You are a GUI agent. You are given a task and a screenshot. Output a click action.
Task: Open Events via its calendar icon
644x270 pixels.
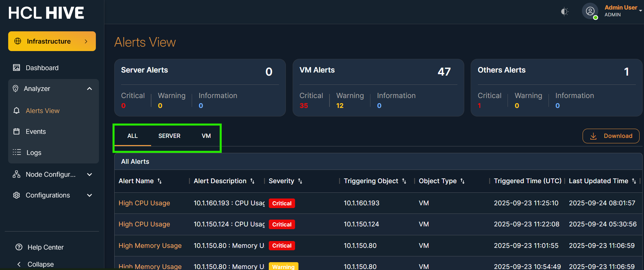coord(16,131)
